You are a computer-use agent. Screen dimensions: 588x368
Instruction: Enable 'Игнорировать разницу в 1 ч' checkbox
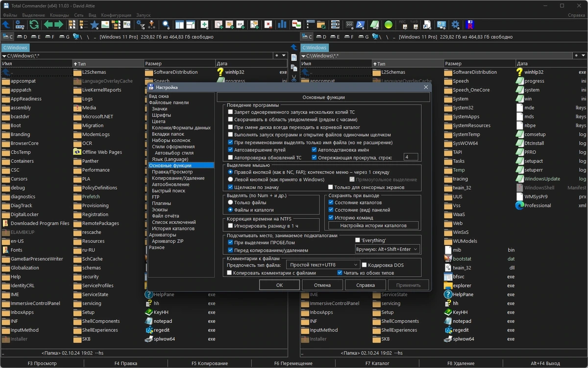[x=231, y=226]
